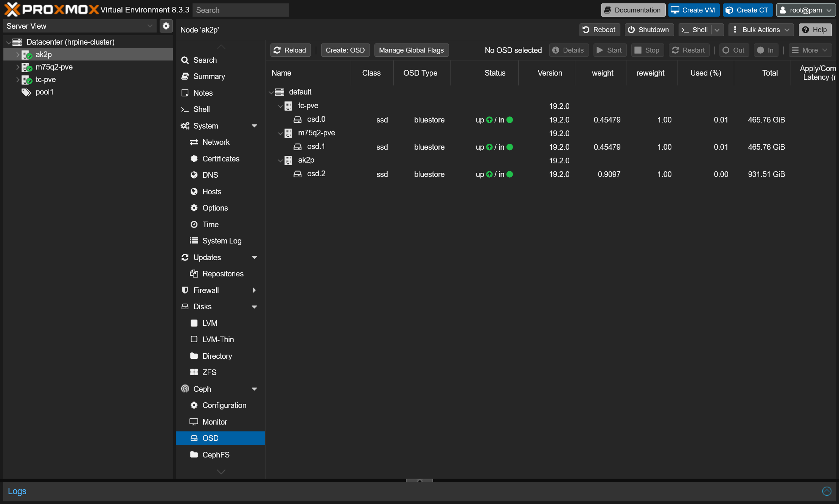Click Create VM button
Viewport: 839px width, 504px height.
(x=694, y=10)
